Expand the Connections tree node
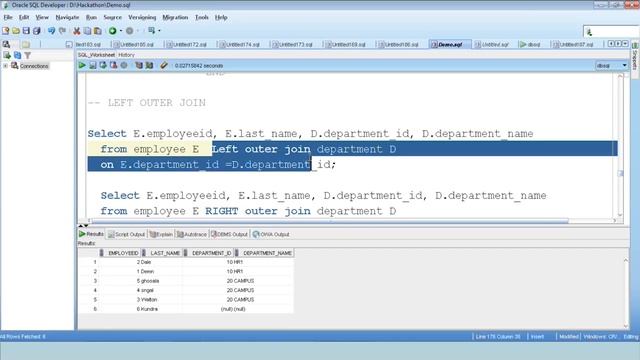 (x=5, y=66)
